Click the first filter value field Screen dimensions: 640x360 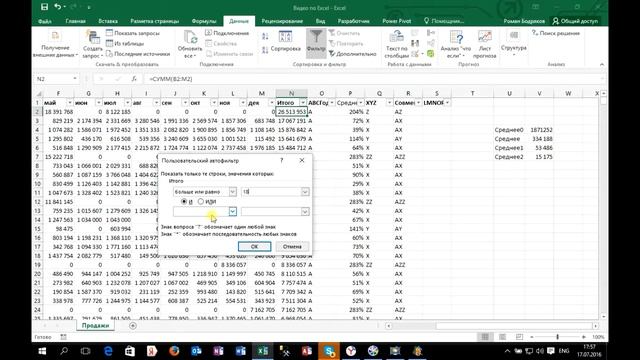tap(271, 191)
